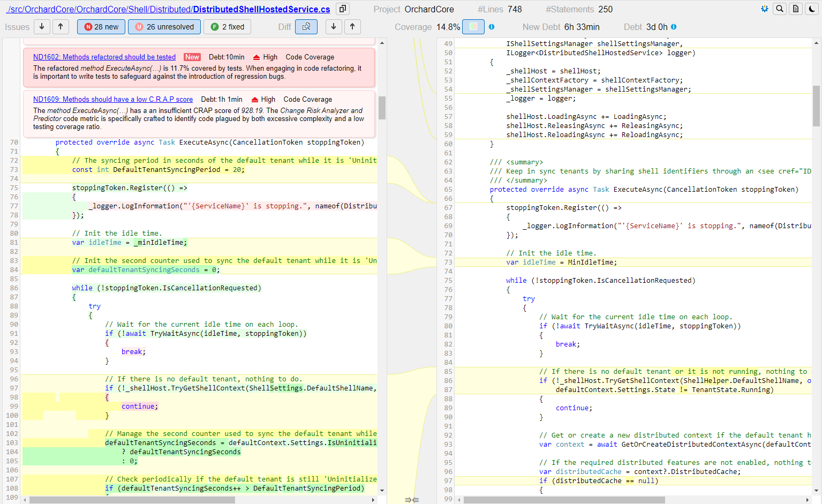This screenshot has width=822, height=504.
Task: Activate the Diff preview icon
Action: click(306, 26)
